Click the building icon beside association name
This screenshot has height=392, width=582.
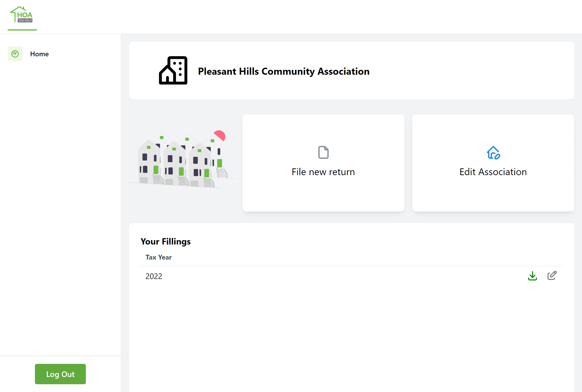tap(173, 70)
